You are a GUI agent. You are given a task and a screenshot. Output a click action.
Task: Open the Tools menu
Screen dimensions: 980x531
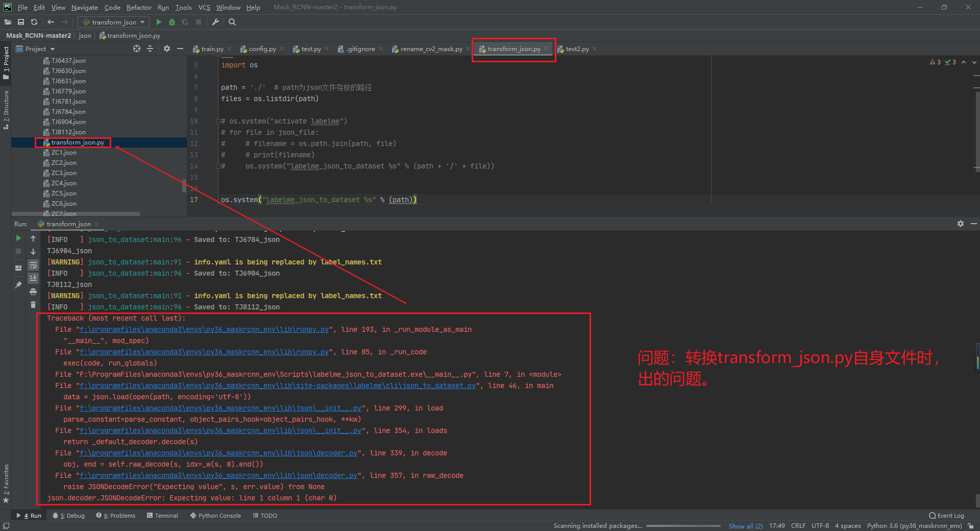coord(183,7)
